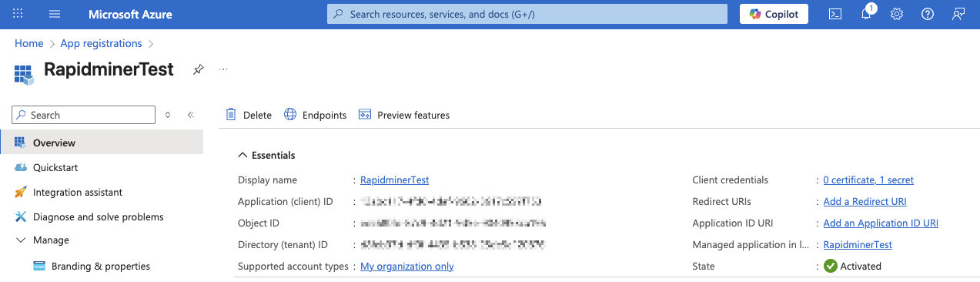Image resolution: width=980 pixels, height=282 pixels.
Task: Open the apps grid launcher icon
Action: tap(18, 15)
